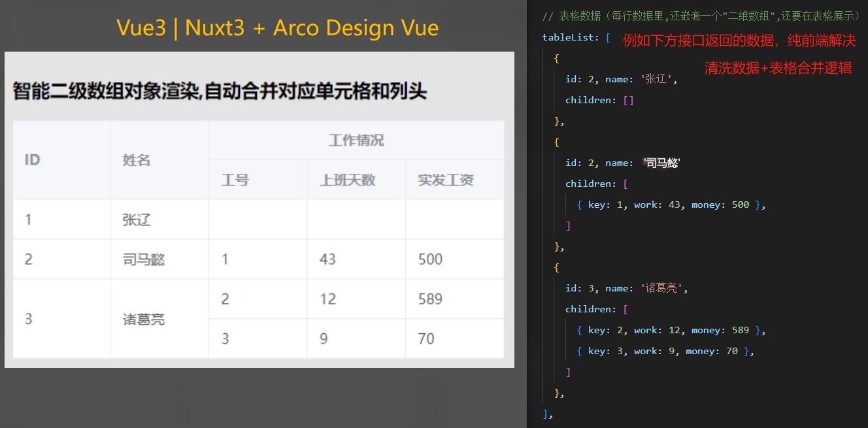The height and width of the screenshot is (428, 868).
Task: Click the salary value 589
Action: tap(431, 299)
